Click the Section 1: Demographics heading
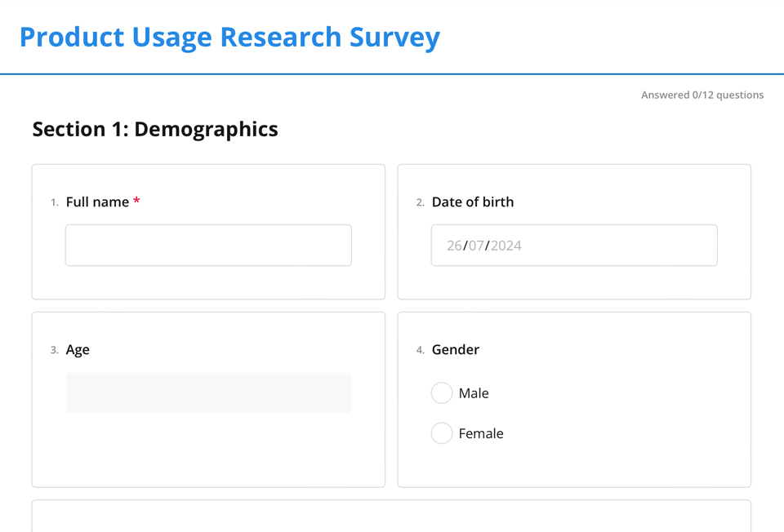Image resolution: width=784 pixels, height=532 pixels. [155, 129]
